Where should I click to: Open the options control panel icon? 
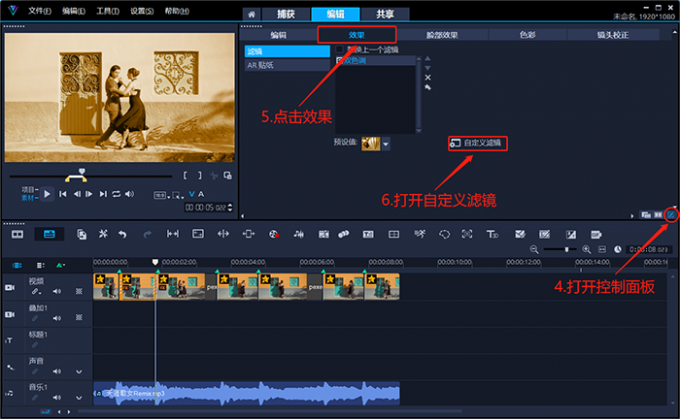point(671,214)
